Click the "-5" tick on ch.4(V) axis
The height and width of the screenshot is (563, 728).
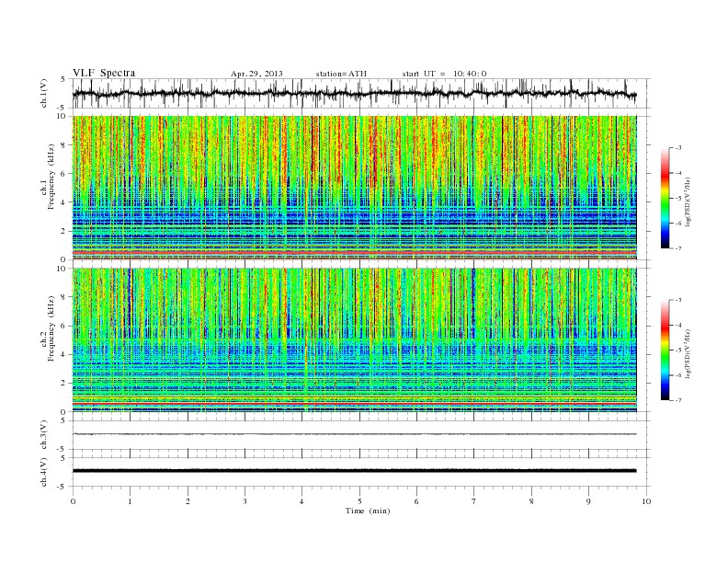63,487
